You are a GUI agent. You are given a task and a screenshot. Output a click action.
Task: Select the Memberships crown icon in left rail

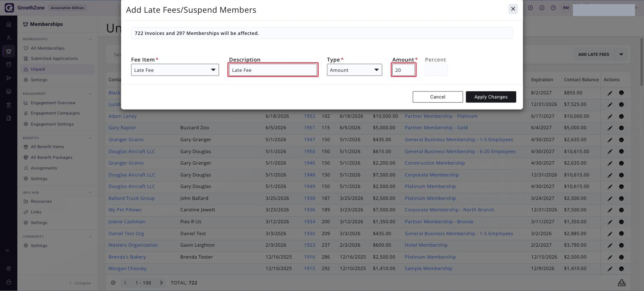tap(9, 51)
